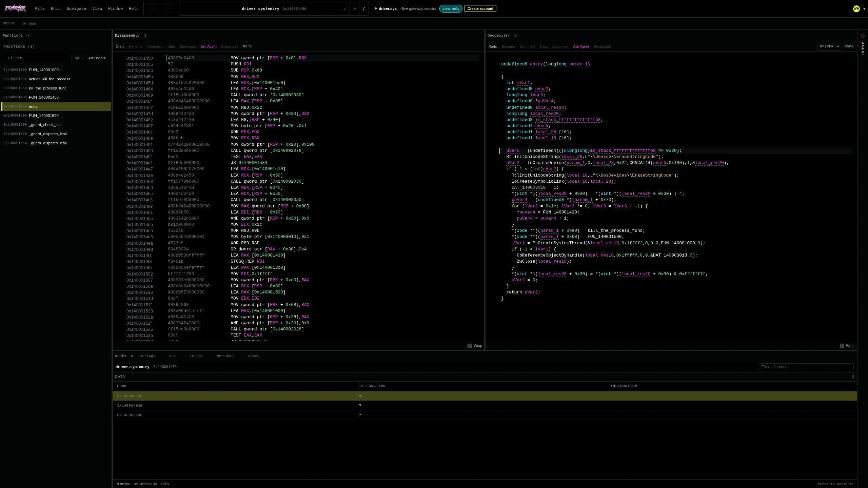Click the Reverser logo

[x=15, y=8]
